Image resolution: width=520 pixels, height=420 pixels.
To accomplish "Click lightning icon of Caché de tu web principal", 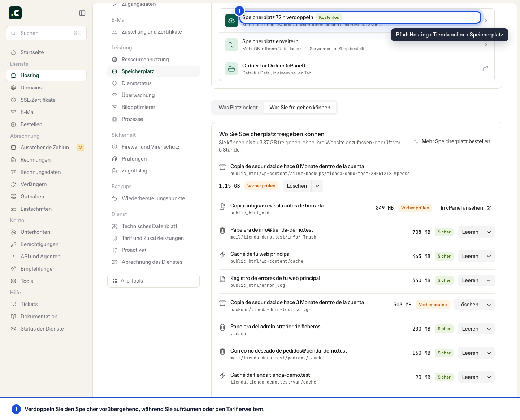I will pos(222,254).
